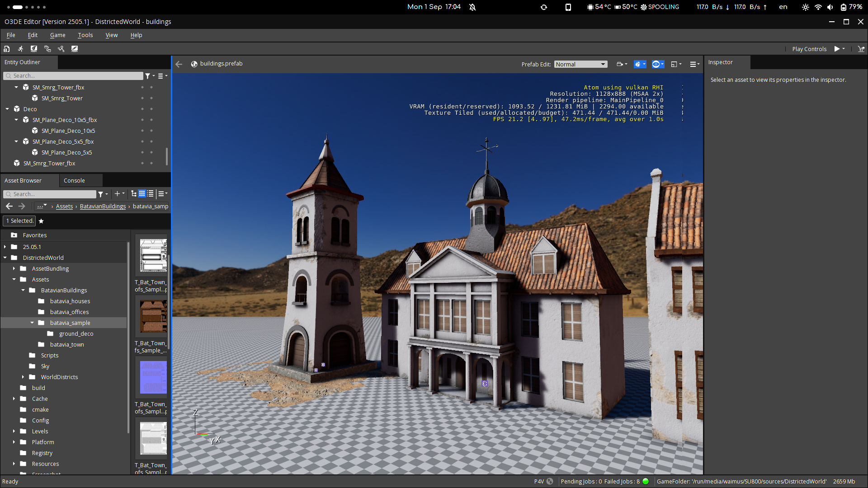Click the Play game button
Image resolution: width=868 pixels, height=488 pixels.
pos(837,49)
